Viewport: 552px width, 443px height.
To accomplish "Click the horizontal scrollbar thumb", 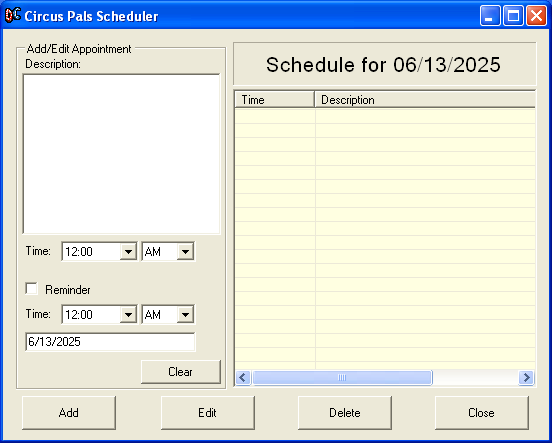I will tap(342, 378).
